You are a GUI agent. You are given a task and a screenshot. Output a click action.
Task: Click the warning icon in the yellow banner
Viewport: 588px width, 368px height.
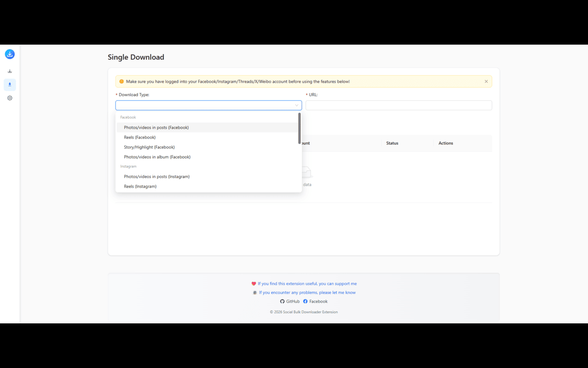point(121,81)
